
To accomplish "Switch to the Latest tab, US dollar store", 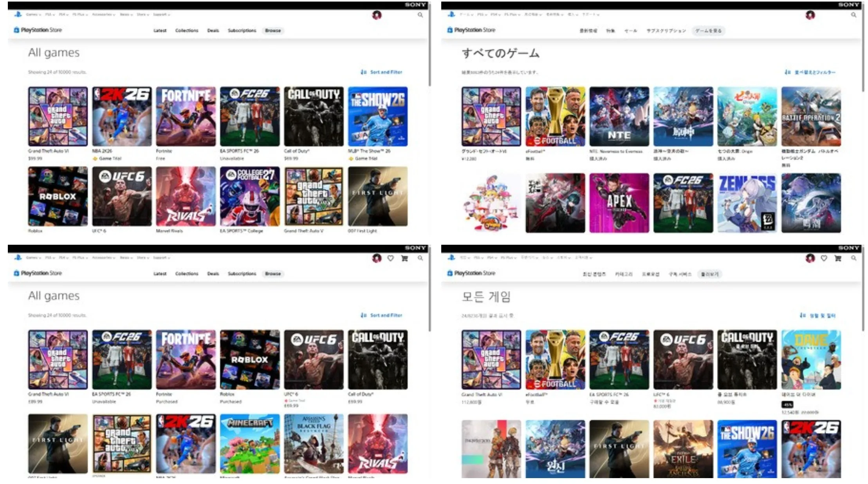I will tap(160, 31).
